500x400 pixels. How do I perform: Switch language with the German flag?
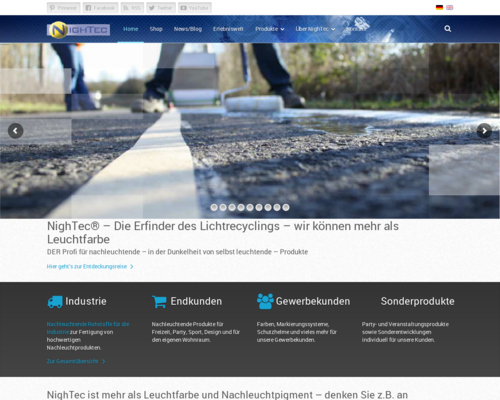click(x=439, y=7)
